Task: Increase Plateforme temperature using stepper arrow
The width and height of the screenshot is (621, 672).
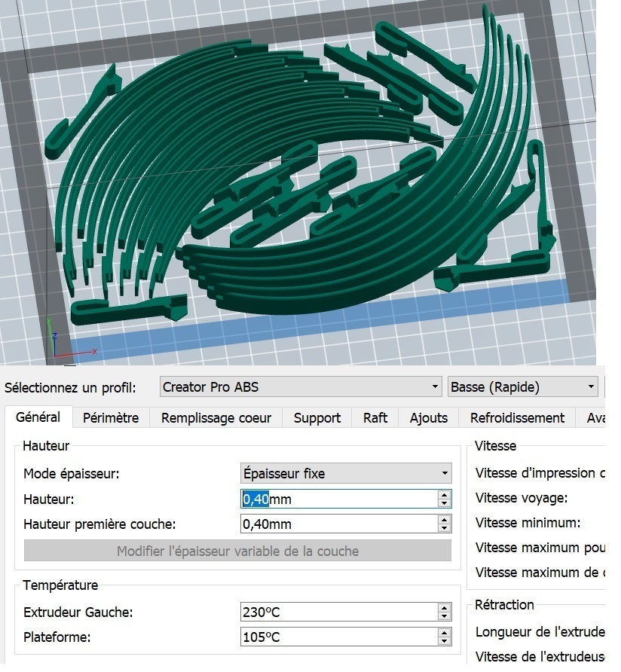Action: 445,632
